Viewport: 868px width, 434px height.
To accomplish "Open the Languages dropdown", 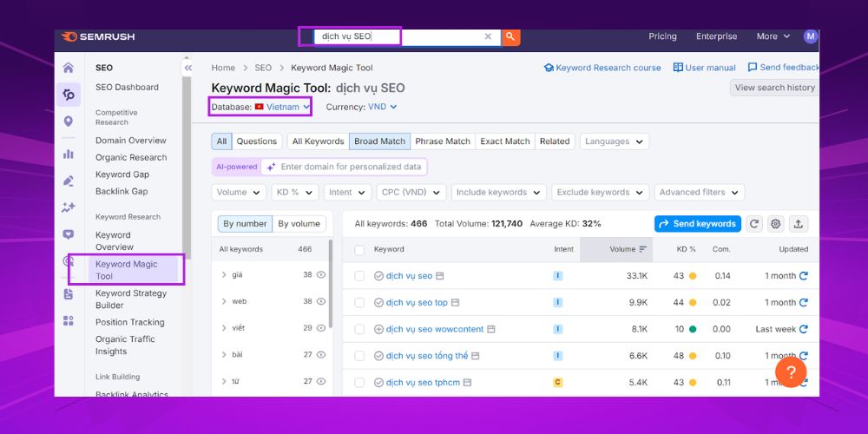I will (x=614, y=141).
